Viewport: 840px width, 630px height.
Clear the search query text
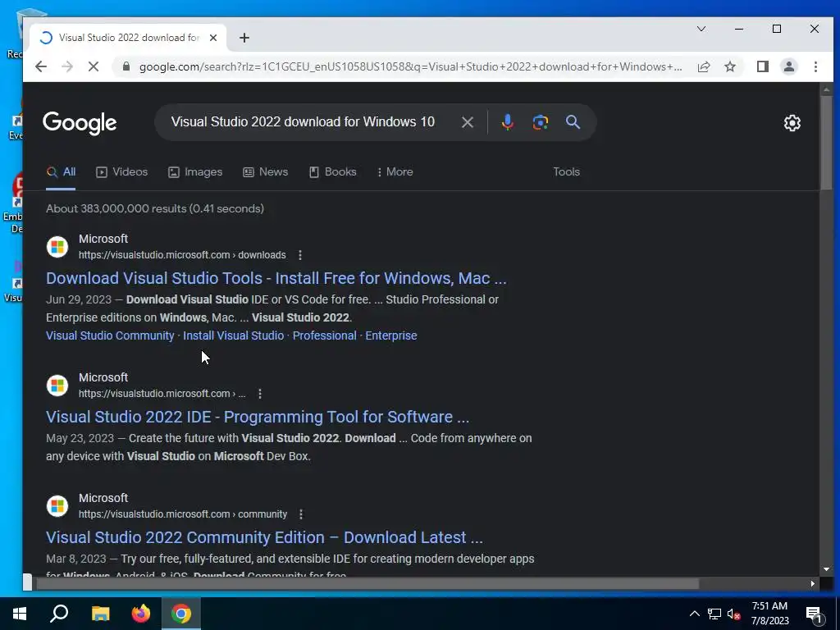coord(467,122)
